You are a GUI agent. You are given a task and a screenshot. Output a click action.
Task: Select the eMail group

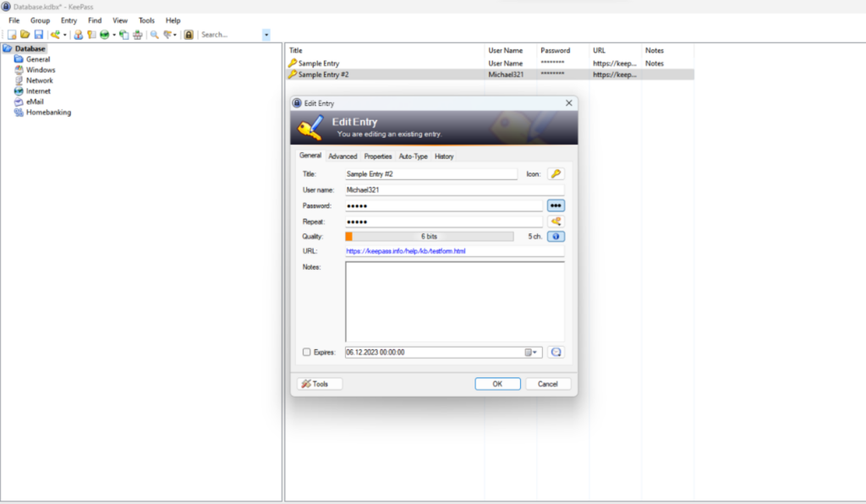(35, 101)
